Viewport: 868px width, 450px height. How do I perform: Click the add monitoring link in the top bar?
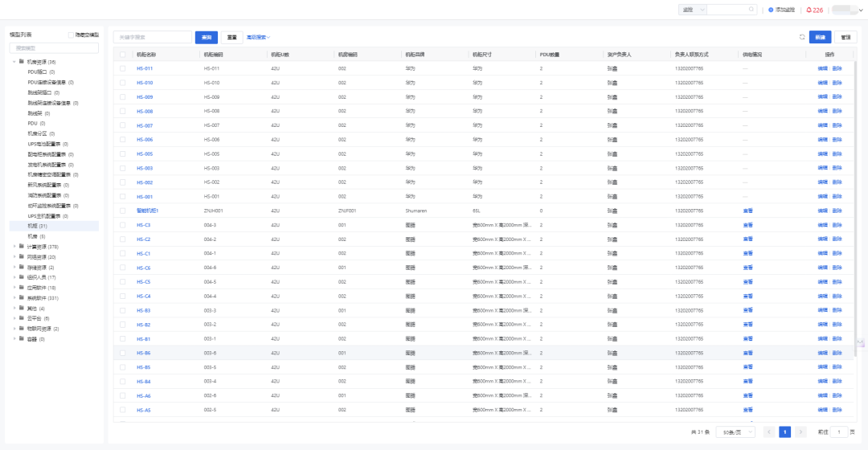click(785, 10)
